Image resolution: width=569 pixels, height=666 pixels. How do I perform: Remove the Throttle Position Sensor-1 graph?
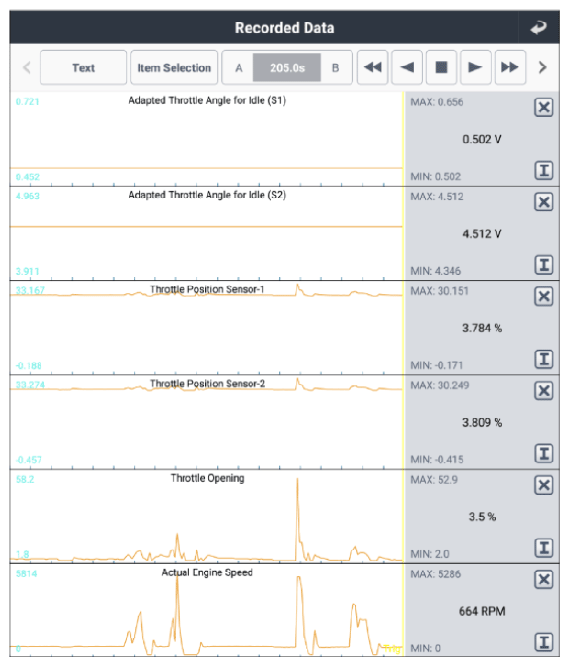click(544, 296)
